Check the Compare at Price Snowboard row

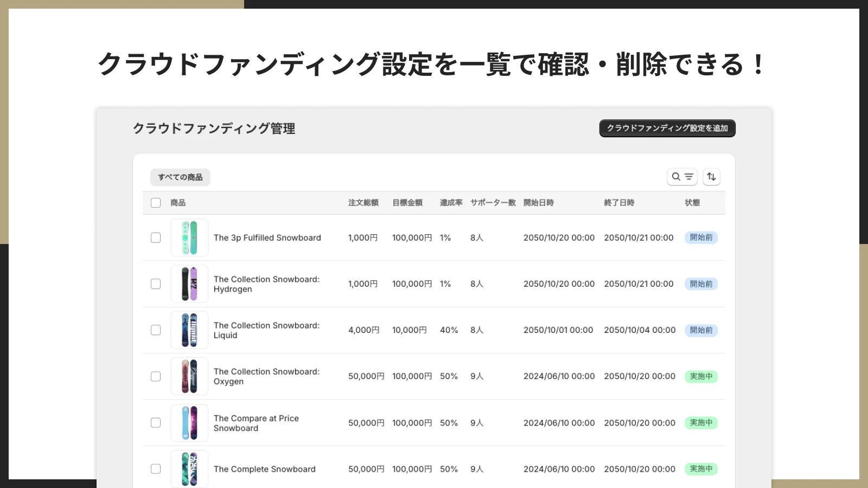pyautogui.click(x=156, y=422)
